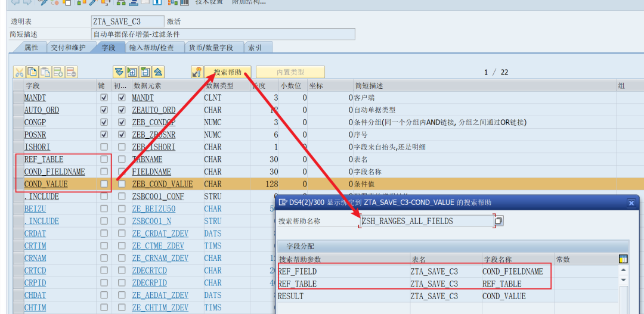Viewport: 644px width, 314px height.
Task: Click the collapse all includes icon
Action: coord(158,72)
